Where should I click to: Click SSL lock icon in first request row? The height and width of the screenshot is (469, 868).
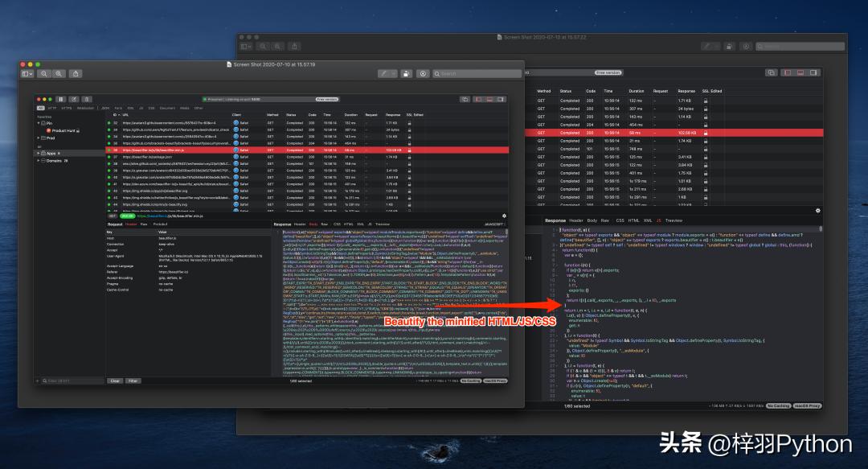(x=409, y=122)
